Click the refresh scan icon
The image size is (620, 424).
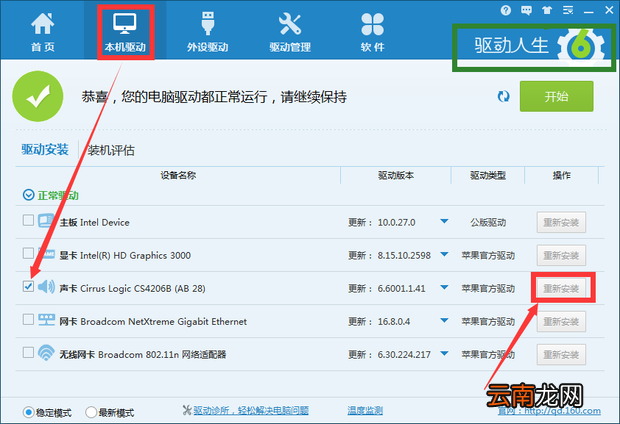pyautogui.click(x=503, y=96)
